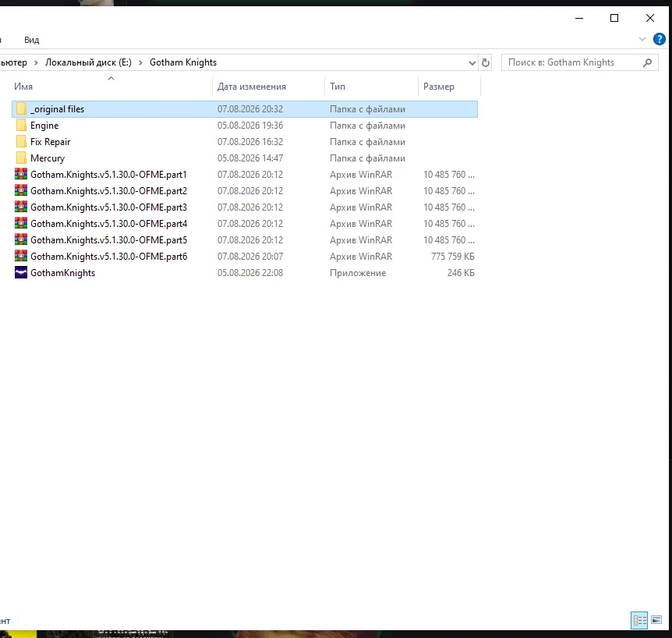The height and width of the screenshot is (638, 672).
Task: Click the Engine folder name
Action: tap(44, 126)
